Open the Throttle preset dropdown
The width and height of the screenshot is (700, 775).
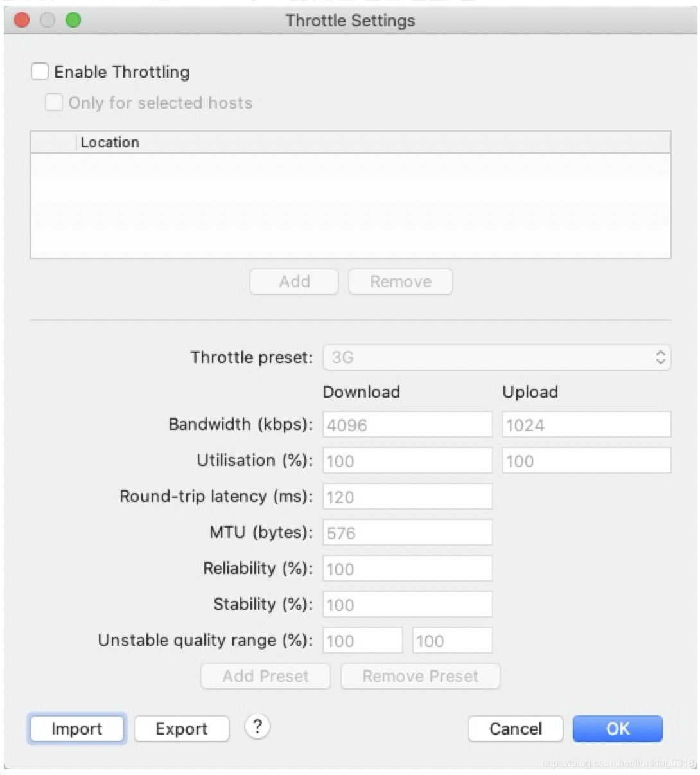[496, 357]
